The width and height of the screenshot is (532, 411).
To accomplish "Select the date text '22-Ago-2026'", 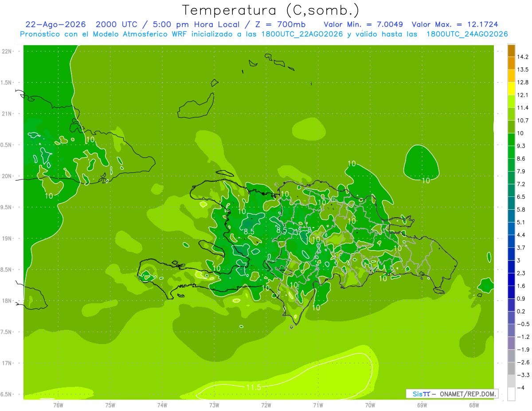I will pyautogui.click(x=55, y=24).
